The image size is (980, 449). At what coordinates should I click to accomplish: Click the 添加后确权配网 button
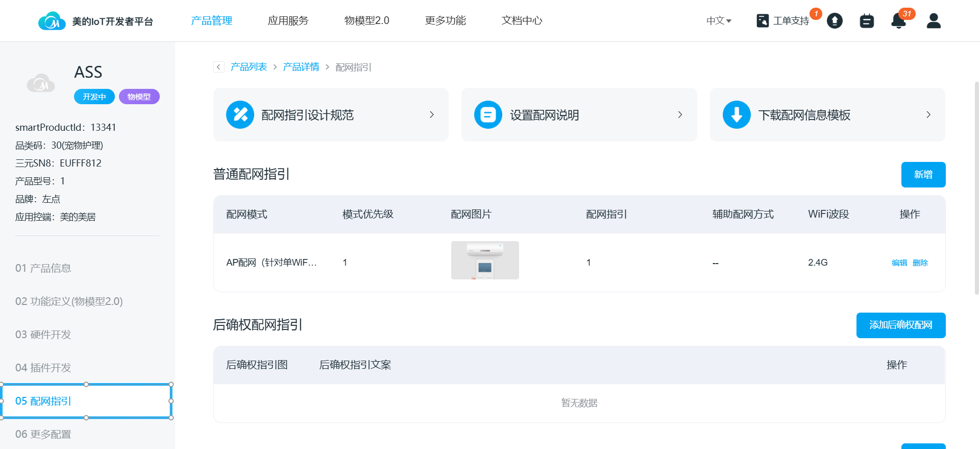coord(900,325)
